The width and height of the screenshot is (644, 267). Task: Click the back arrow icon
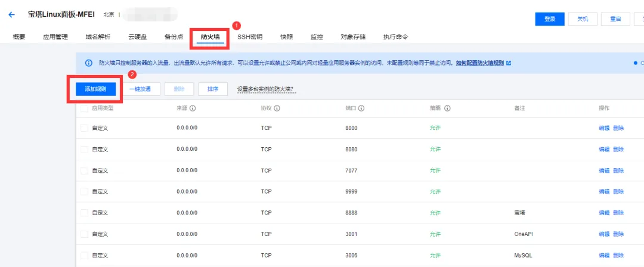click(11, 15)
